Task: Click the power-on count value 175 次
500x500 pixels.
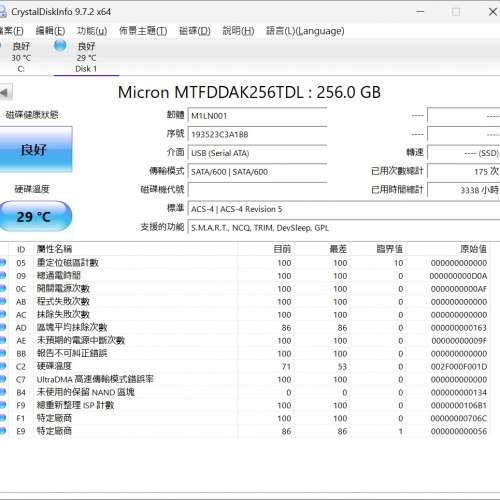Action: (x=464, y=171)
